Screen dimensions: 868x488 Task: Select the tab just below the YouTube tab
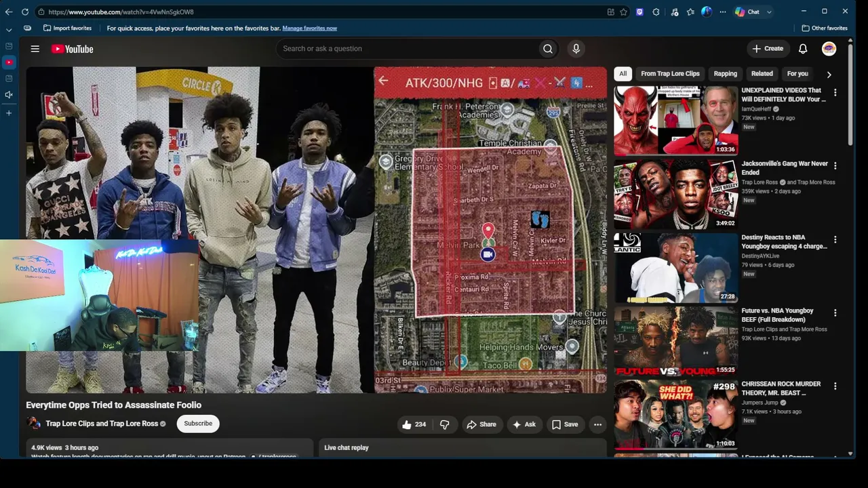click(9, 79)
